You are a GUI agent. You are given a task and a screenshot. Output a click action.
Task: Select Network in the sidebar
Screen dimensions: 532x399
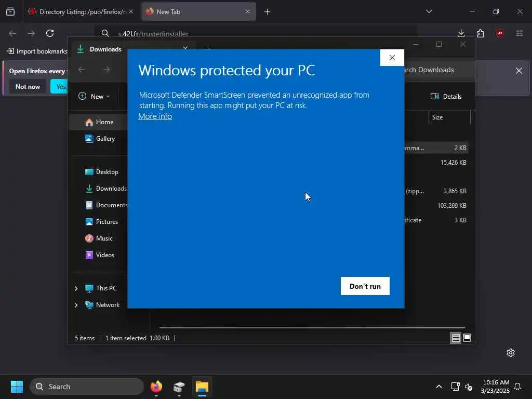coord(102,305)
